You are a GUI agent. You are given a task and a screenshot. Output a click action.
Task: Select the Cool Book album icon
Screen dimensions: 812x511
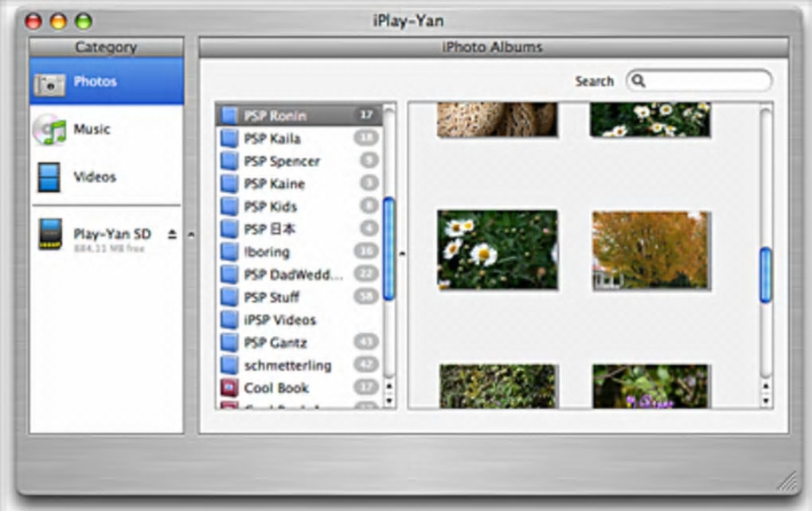(x=229, y=388)
